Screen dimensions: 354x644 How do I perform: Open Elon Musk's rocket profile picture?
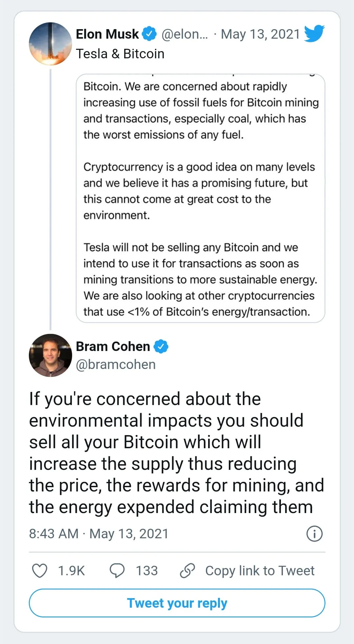50,44
